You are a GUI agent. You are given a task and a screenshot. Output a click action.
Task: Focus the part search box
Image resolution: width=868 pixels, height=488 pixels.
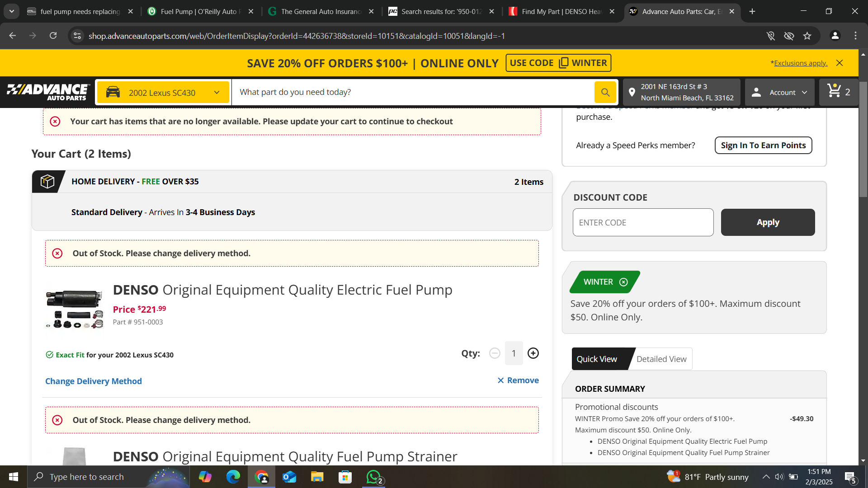[413, 92]
